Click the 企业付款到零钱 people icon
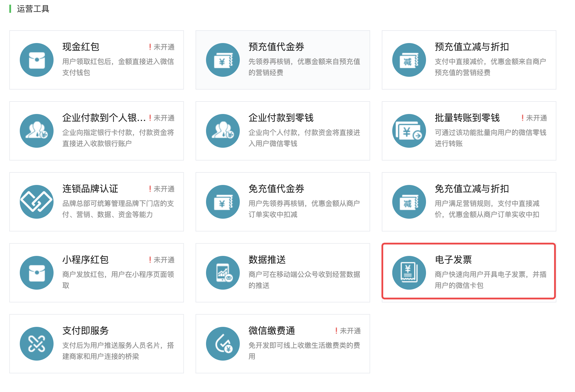 223,131
